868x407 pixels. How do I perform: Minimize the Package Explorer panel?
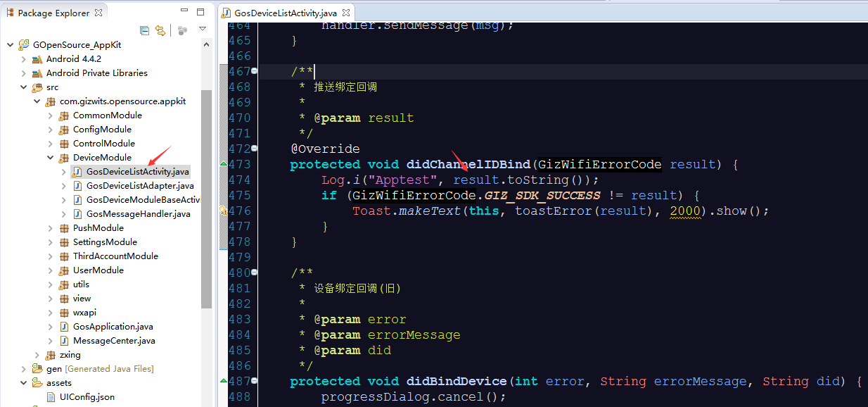tap(184, 12)
